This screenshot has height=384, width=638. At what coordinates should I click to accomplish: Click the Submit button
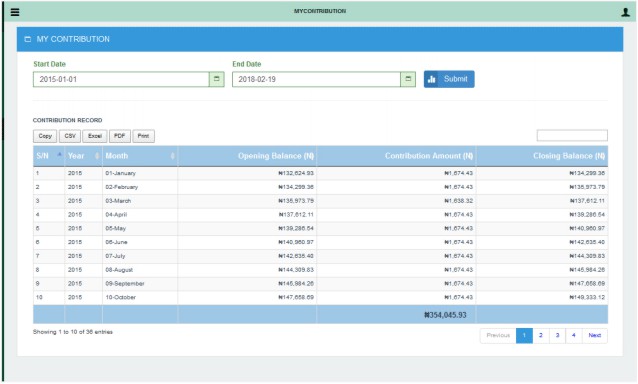[449, 79]
